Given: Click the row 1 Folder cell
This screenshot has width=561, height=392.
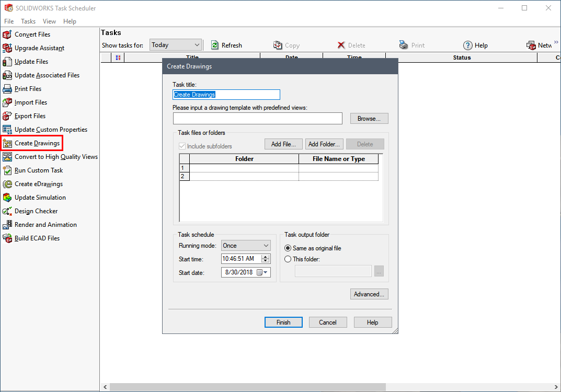Looking at the screenshot, I should [x=244, y=168].
